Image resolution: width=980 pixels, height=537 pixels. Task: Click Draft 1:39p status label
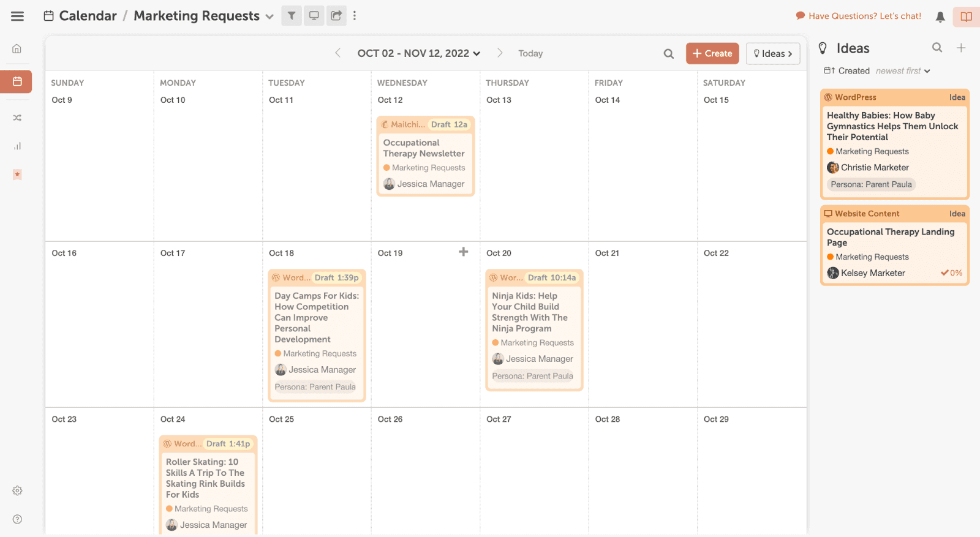pos(336,277)
